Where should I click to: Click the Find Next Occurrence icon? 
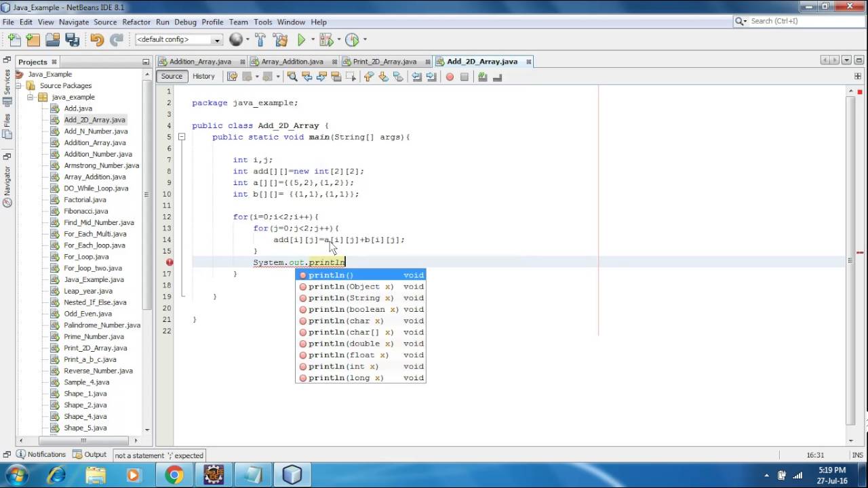point(321,77)
